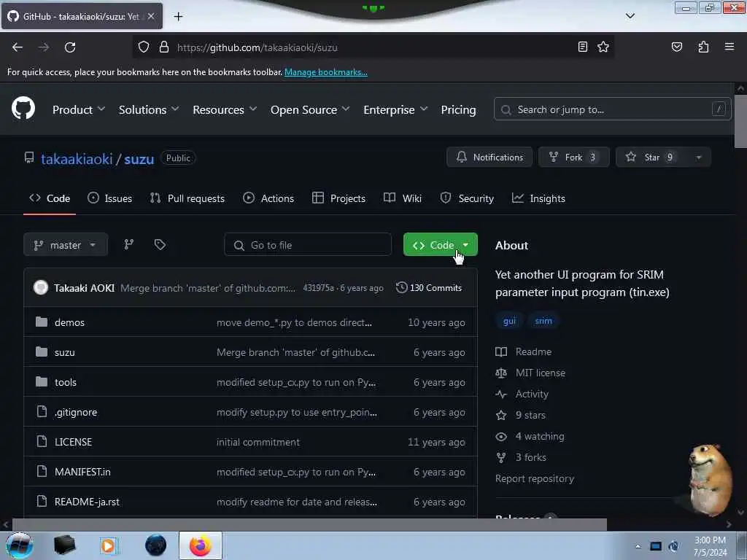Open the 130 Commits history

[429, 287]
